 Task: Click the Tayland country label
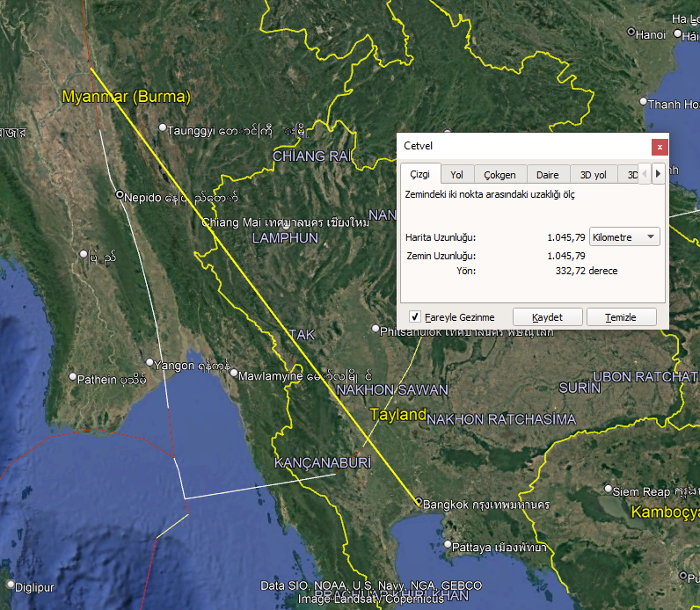click(397, 415)
